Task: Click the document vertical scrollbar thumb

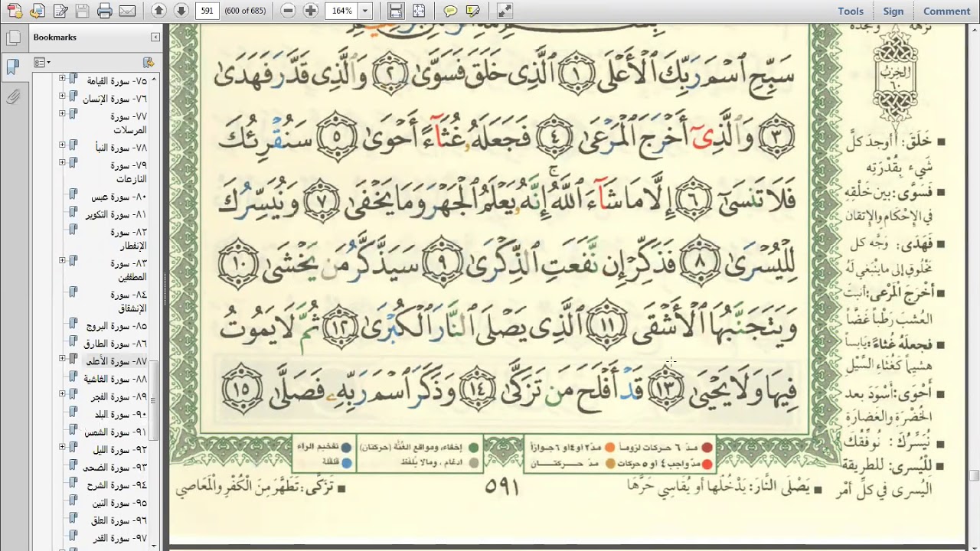Action: (x=974, y=476)
